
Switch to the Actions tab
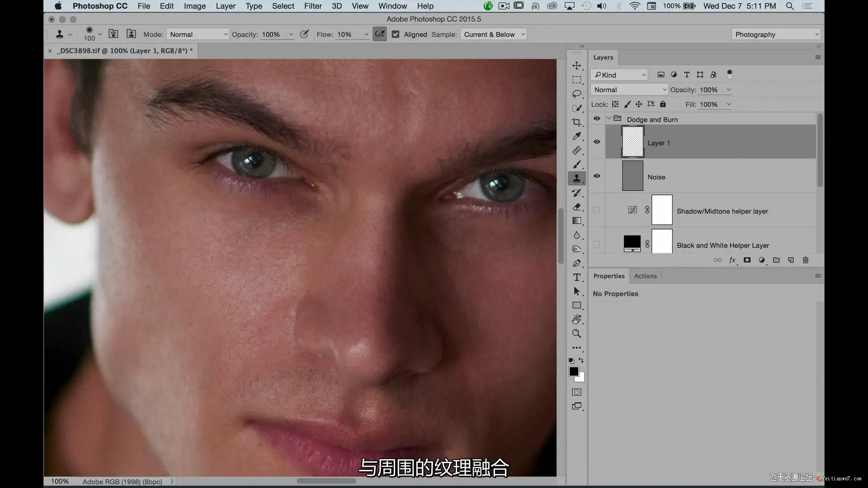[x=645, y=276]
